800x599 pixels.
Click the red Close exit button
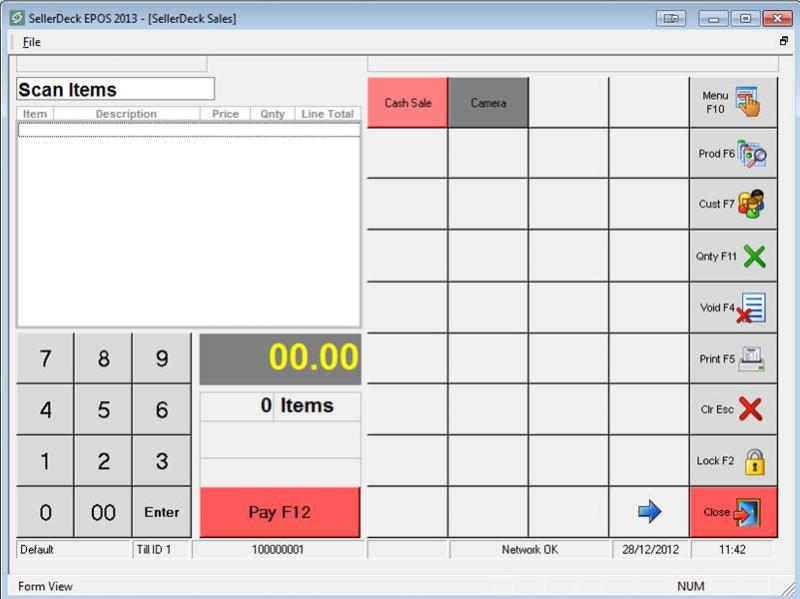733,512
